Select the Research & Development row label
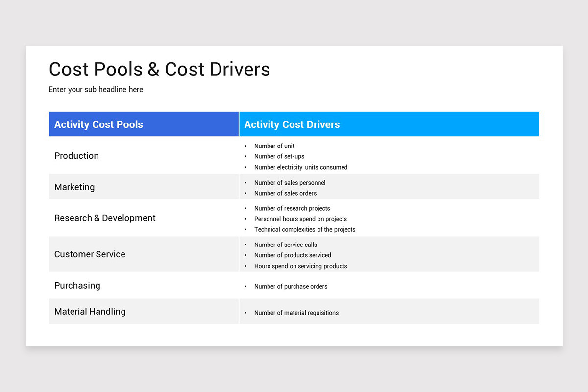 [105, 218]
